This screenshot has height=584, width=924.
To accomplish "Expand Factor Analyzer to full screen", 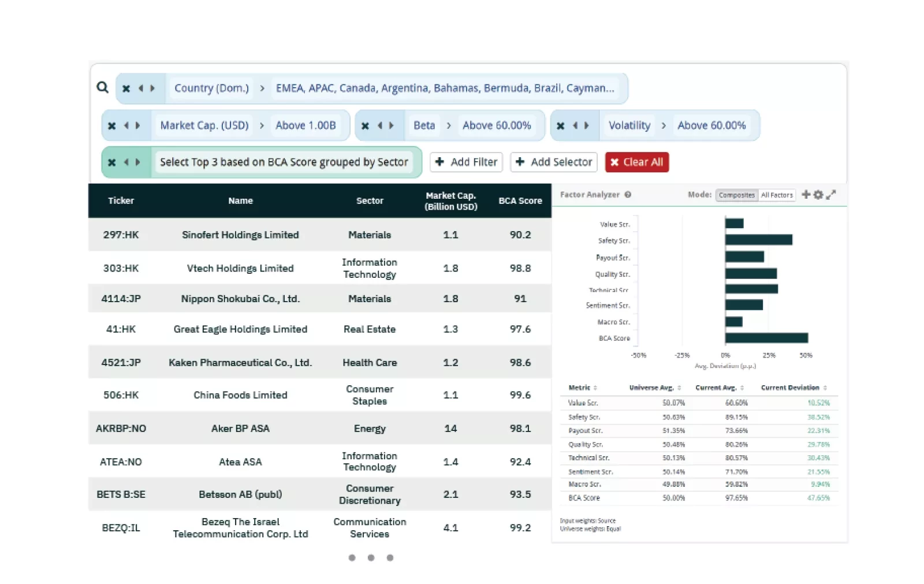I will (x=831, y=195).
